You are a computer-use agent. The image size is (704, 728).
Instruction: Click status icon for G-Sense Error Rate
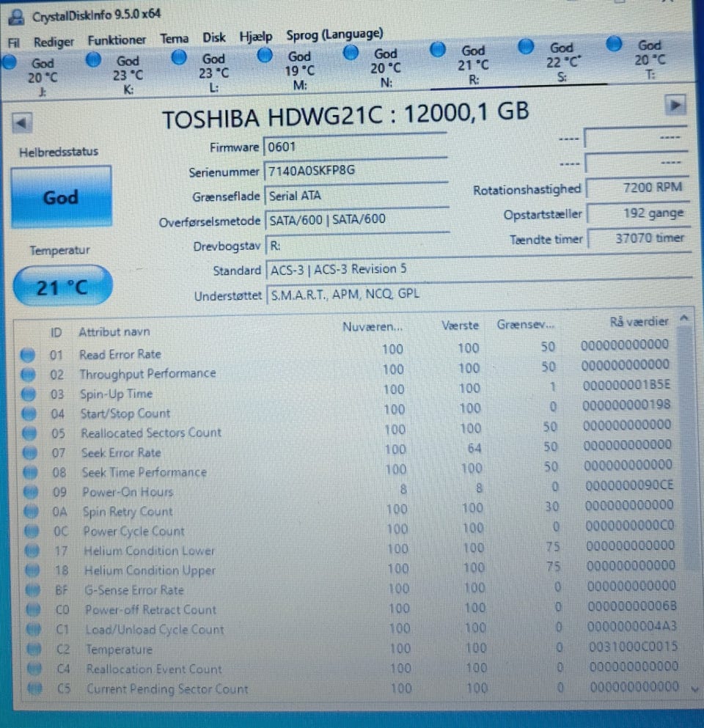pyautogui.click(x=34, y=589)
